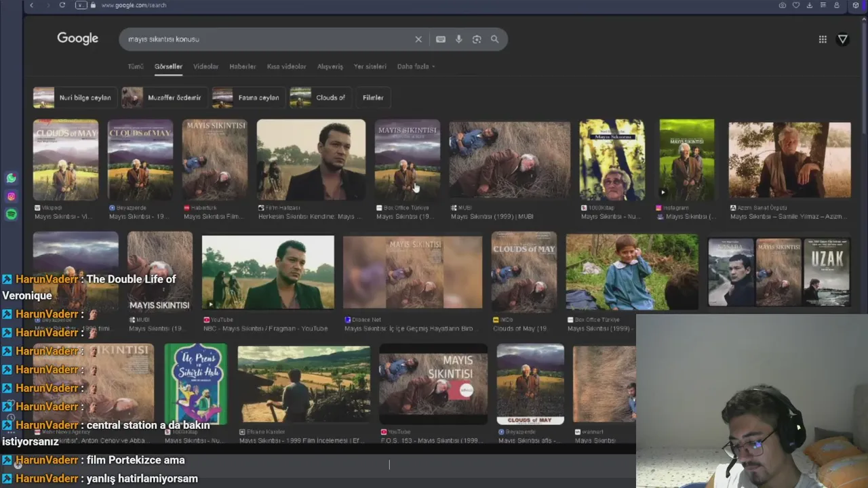Open the Haberler tab

coord(242,66)
